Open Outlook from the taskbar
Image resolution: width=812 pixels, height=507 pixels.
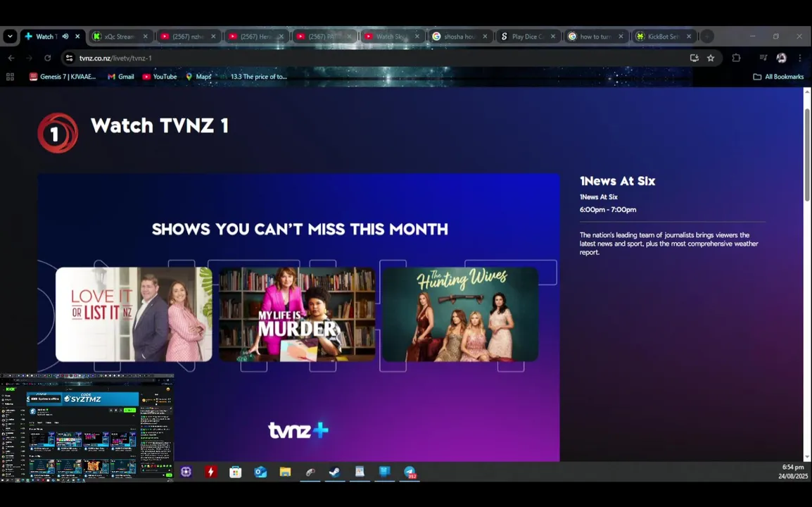260,472
